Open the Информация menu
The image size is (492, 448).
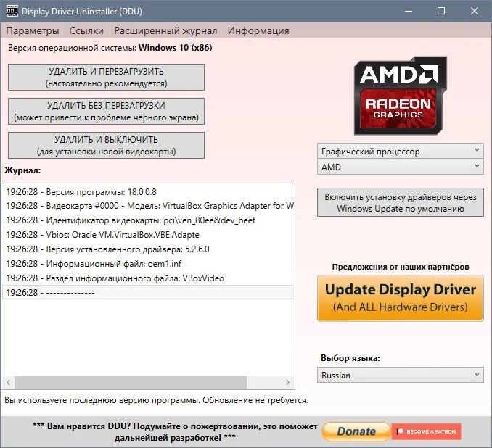click(x=258, y=30)
